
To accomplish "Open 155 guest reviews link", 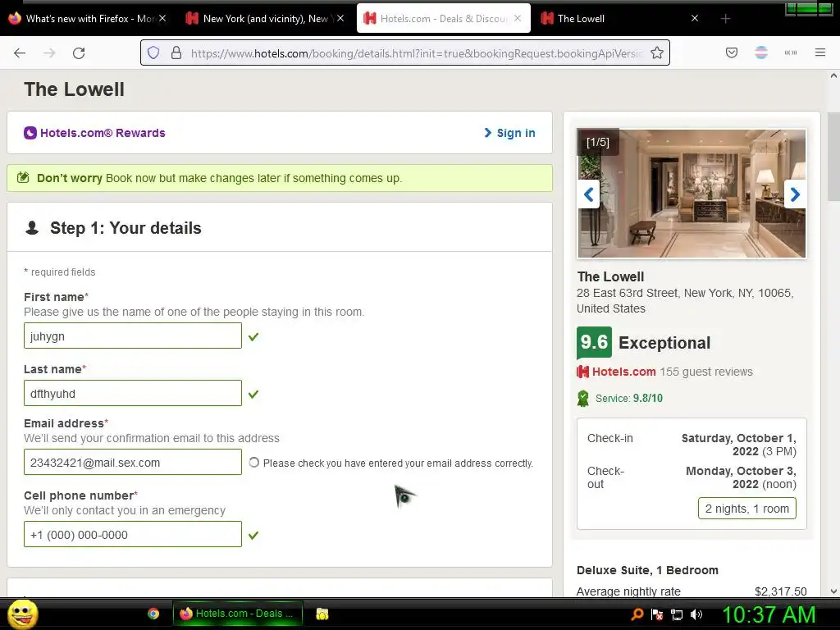I will click(x=706, y=372).
